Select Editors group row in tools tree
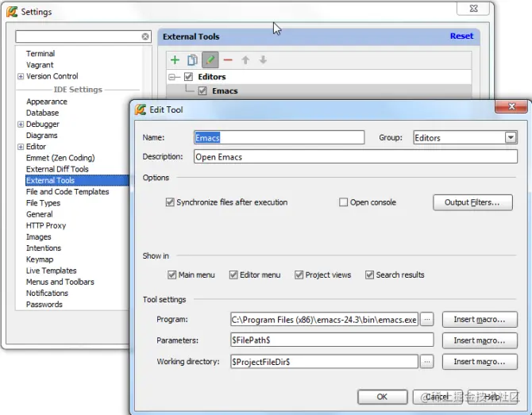This screenshot has height=415, width=532. 319,77
